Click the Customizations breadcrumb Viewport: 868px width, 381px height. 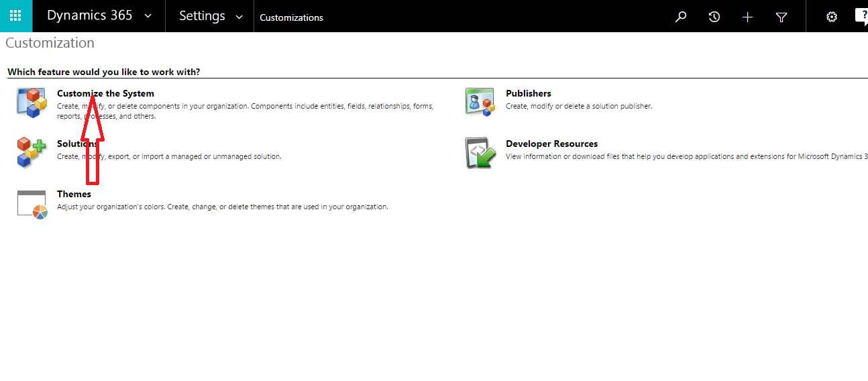click(291, 17)
